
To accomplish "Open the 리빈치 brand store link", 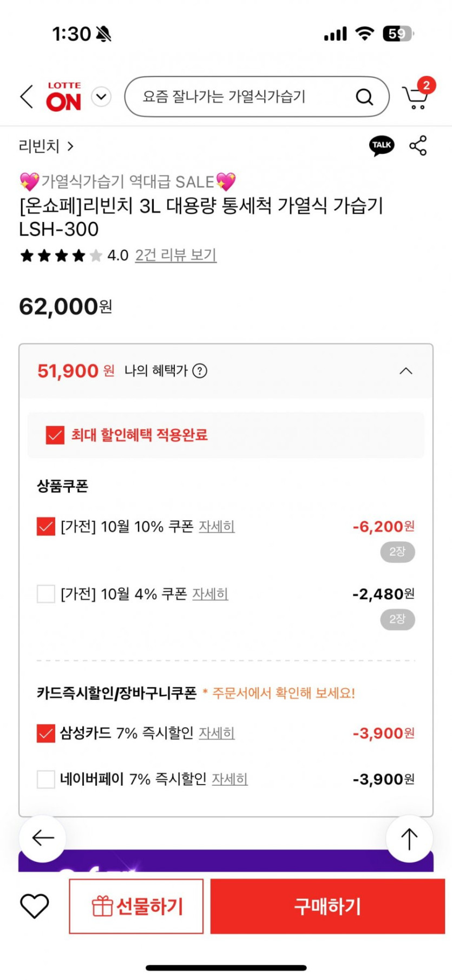I will [45, 146].
